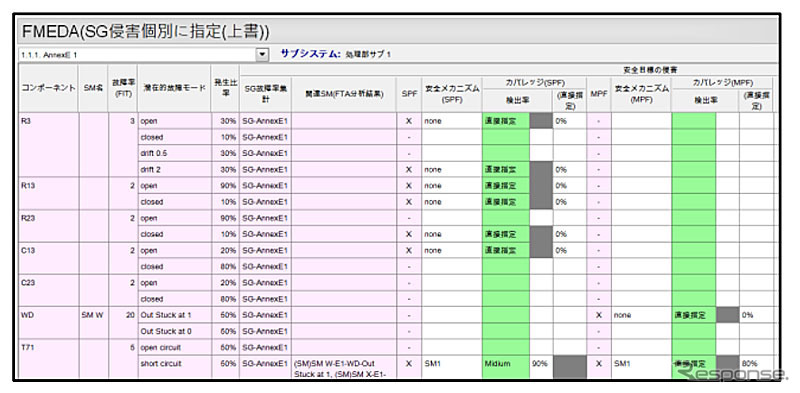This screenshot has width=800, height=393.
Task: Click the Out Stuck at 0 cell
Action: (174, 331)
